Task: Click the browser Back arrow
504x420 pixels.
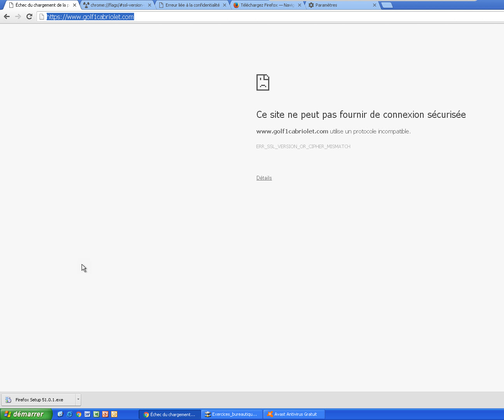Action: click(7, 16)
